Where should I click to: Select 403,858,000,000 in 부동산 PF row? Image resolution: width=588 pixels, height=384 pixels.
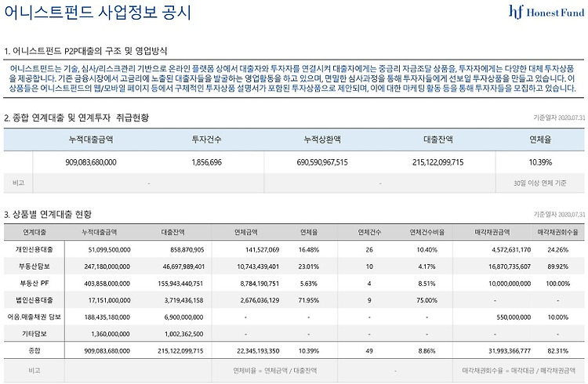107,284
